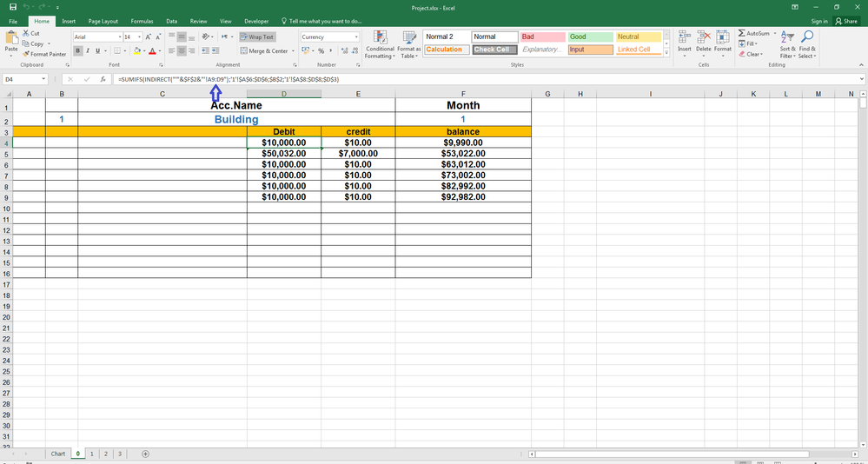This screenshot has height=464, width=868.
Task: Toggle middle vertical alignment
Action: click(x=182, y=37)
